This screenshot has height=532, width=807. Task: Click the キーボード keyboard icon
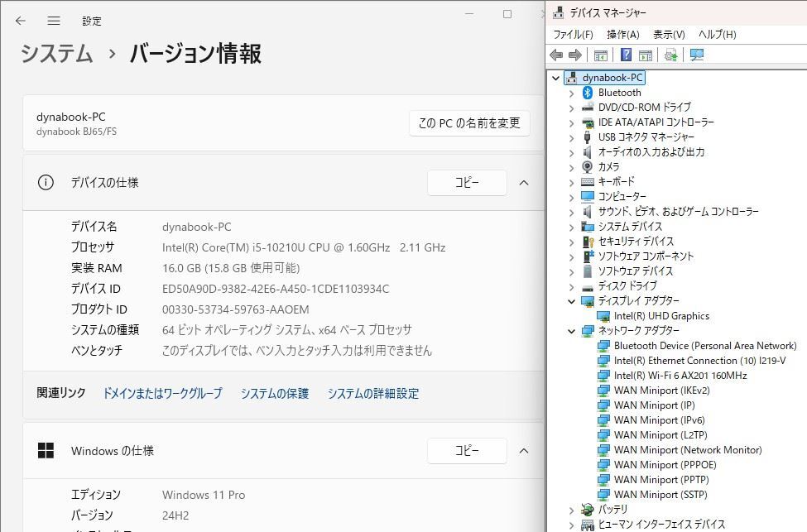click(x=587, y=182)
